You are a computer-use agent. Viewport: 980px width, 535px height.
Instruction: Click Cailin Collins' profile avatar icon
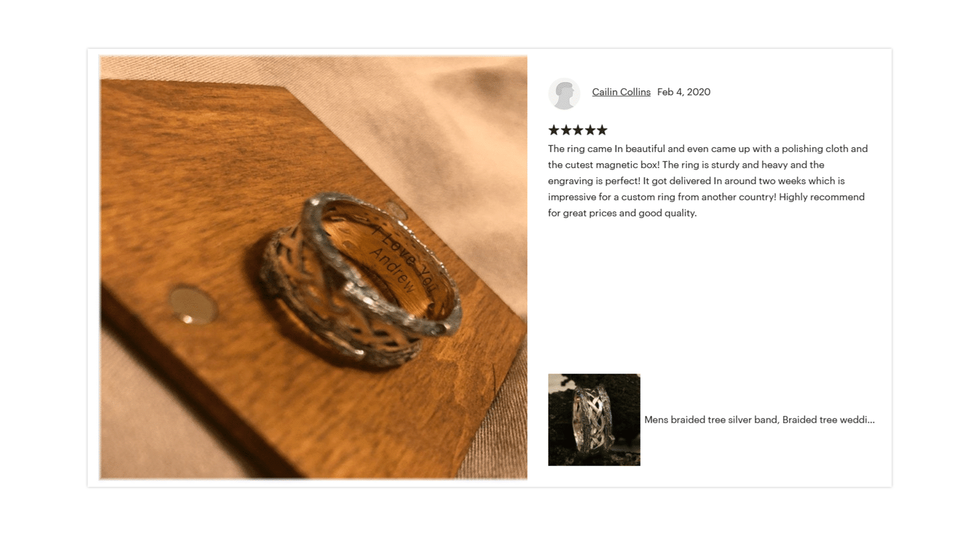(x=564, y=93)
